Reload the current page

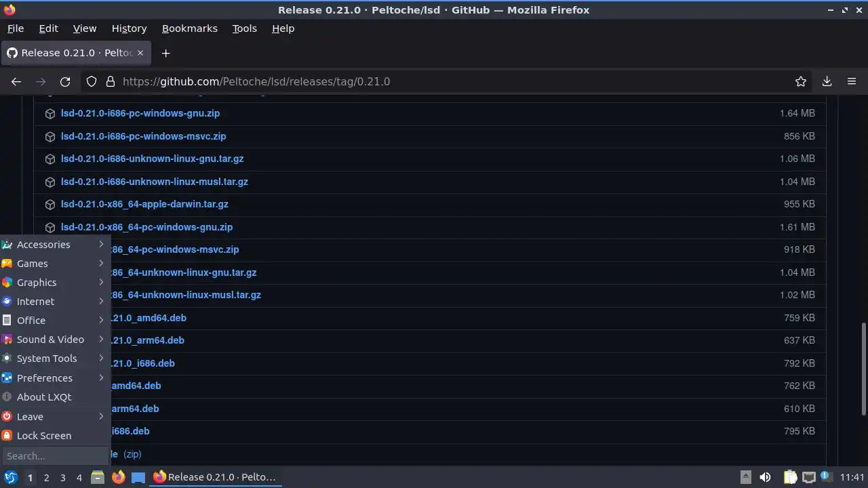click(x=65, y=81)
